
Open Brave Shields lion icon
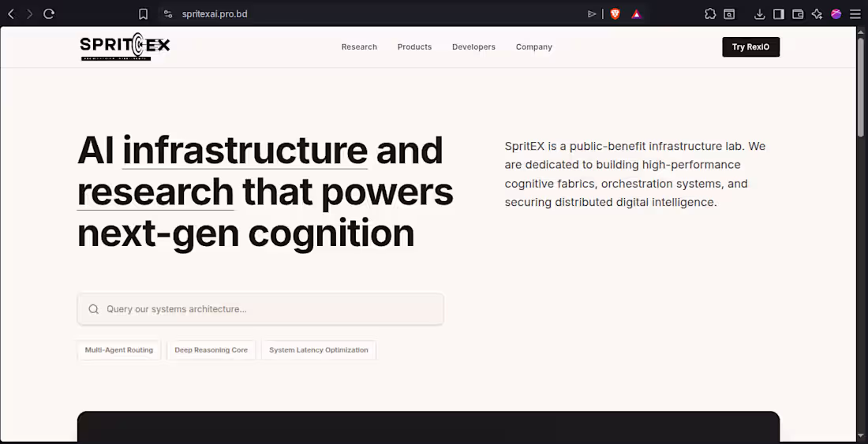point(615,14)
